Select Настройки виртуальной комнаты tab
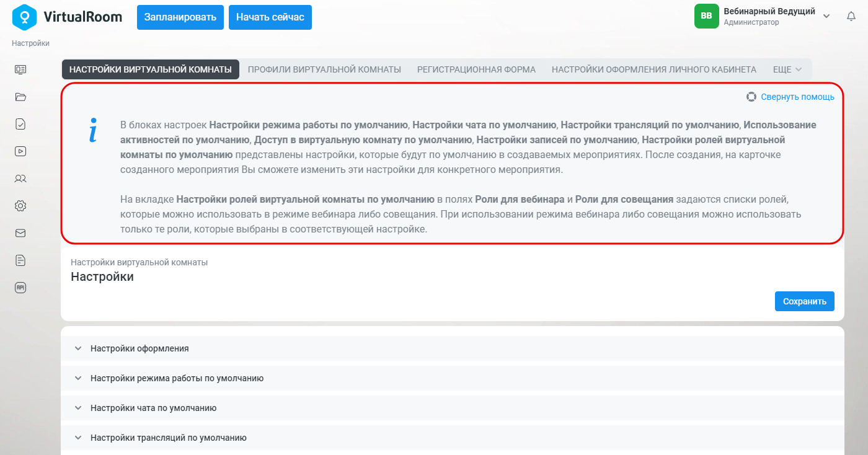Viewport: 868px width, 455px height. 151,69
